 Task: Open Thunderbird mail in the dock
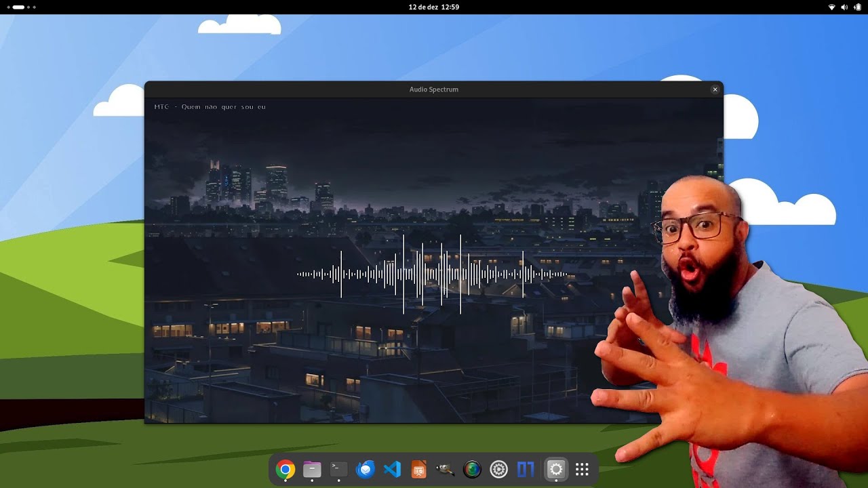(x=366, y=470)
